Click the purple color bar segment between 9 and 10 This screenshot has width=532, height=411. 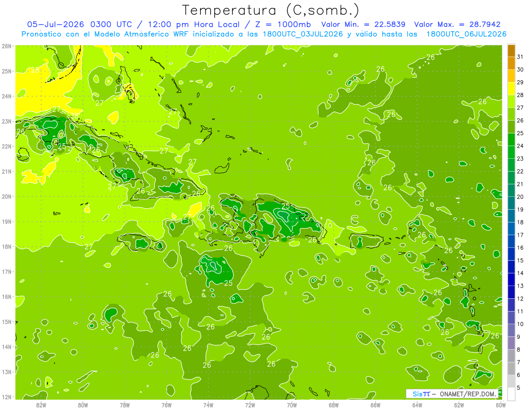(x=511, y=330)
